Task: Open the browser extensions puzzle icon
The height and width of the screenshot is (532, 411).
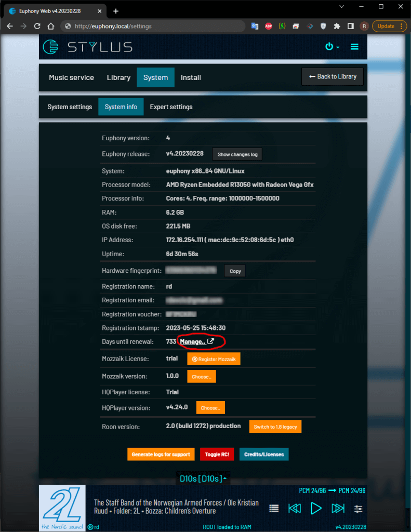Action: point(337,26)
